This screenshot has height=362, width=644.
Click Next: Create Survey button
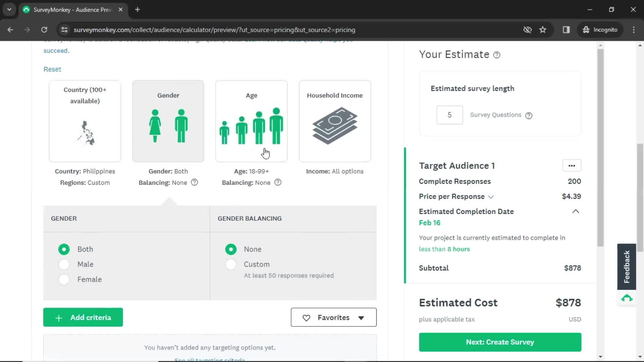(x=500, y=342)
